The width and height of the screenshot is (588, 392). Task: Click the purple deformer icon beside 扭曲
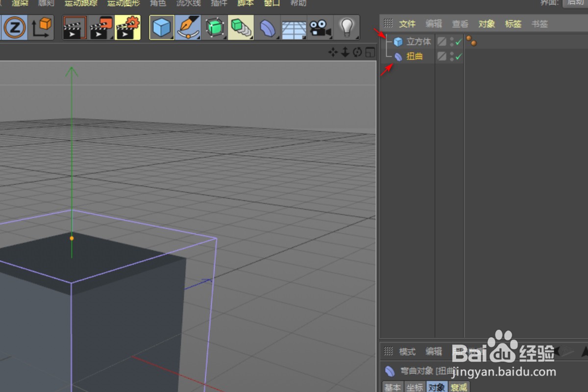click(398, 57)
